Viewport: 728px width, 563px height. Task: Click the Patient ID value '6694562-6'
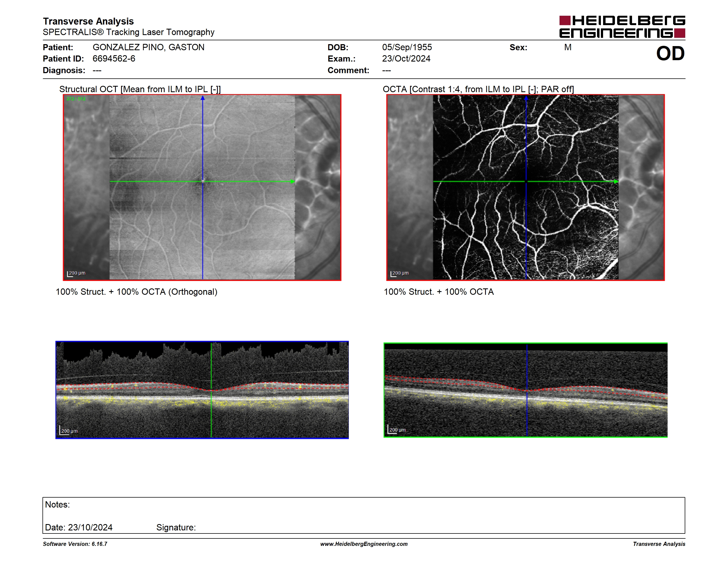click(114, 59)
